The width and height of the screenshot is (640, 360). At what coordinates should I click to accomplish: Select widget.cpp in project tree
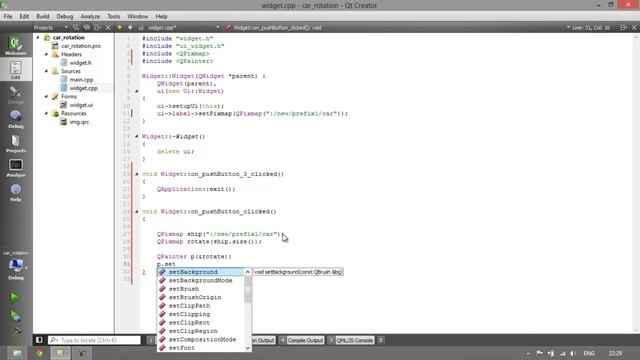coord(83,88)
